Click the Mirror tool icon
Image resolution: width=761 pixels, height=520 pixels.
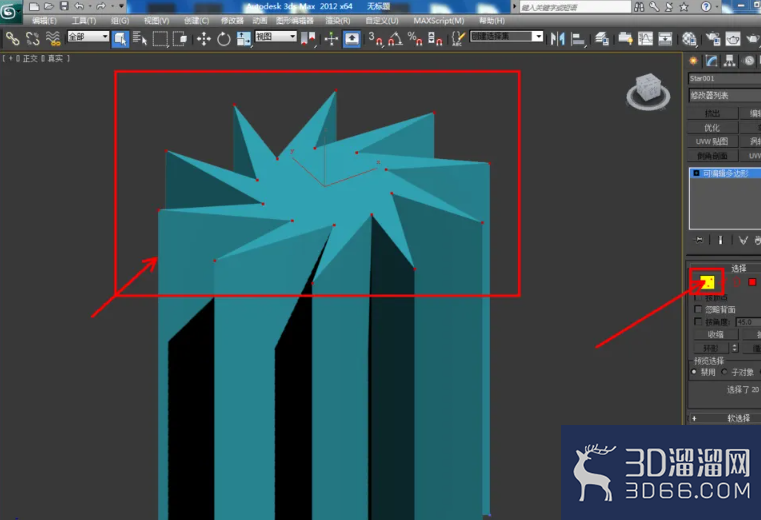[558, 38]
